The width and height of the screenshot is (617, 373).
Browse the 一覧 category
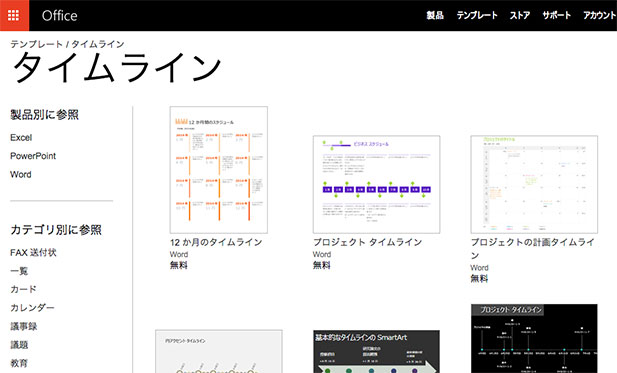tap(19, 271)
